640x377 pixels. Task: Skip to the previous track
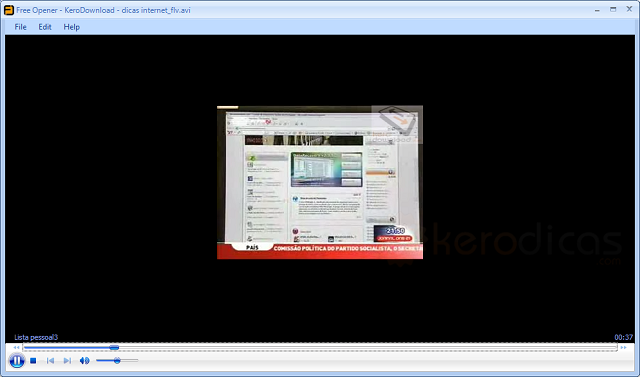coord(50,361)
